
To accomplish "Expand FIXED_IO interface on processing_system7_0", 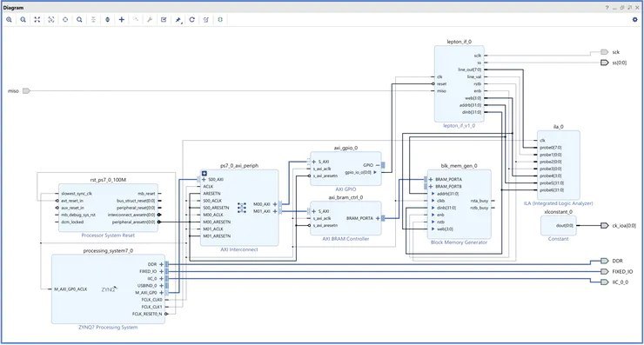I will 161,272.
